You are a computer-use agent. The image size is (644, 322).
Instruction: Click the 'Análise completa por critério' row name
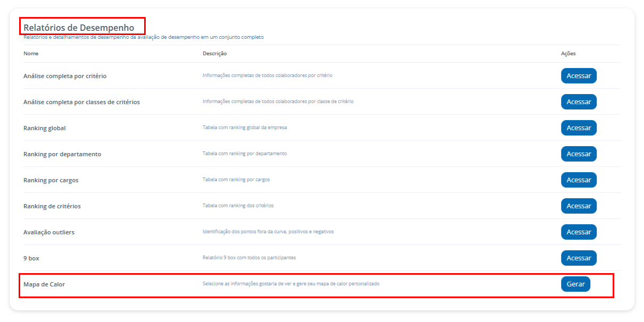point(65,76)
